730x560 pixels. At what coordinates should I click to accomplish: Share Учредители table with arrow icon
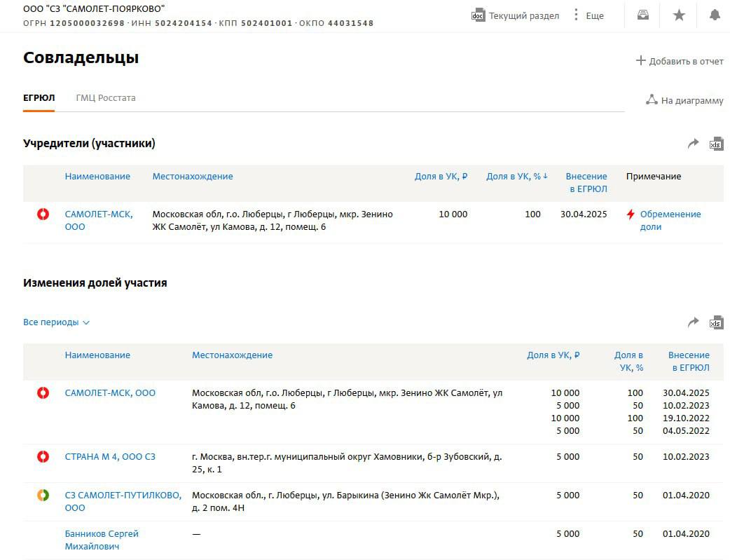point(694,144)
